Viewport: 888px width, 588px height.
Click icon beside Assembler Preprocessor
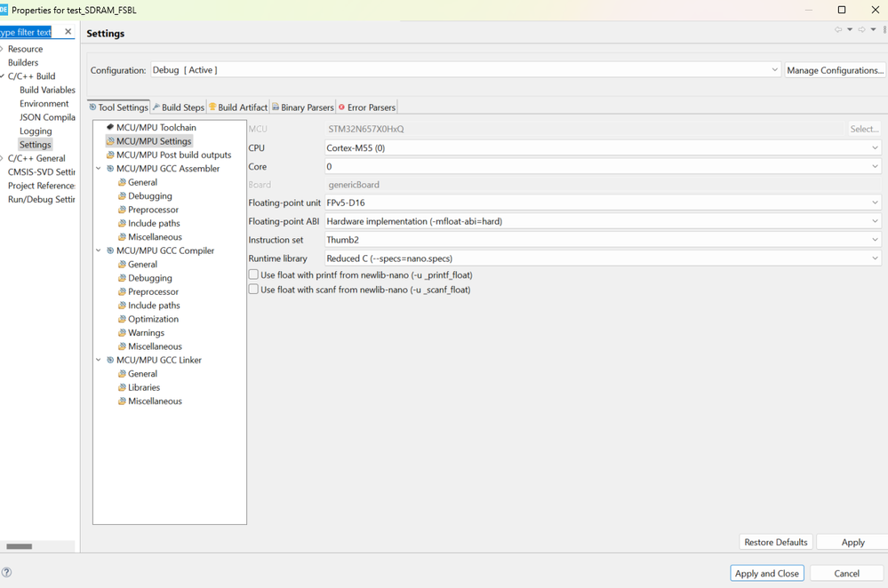pos(122,210)
